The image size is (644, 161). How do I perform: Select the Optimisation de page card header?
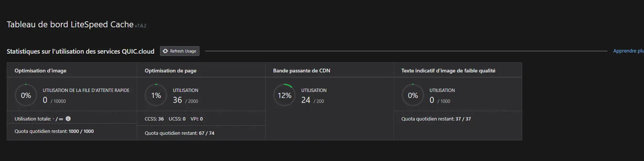(x=170, y=71)
